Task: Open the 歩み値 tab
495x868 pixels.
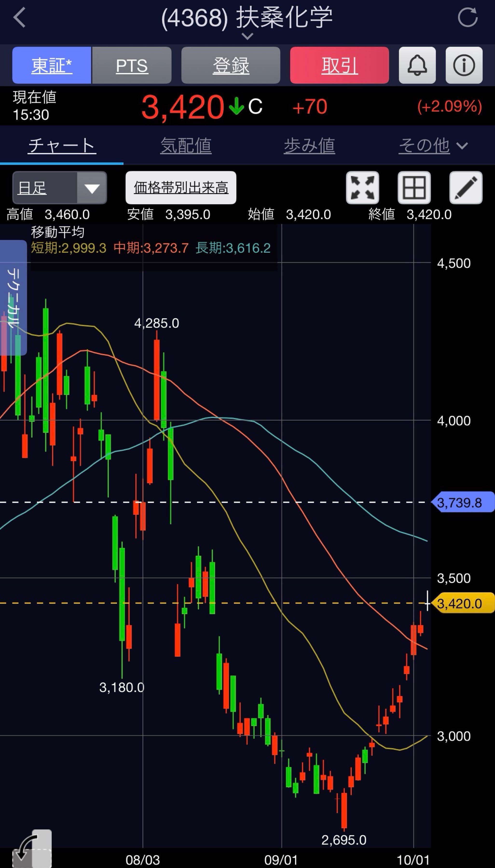Action: [x=309, y=146]
